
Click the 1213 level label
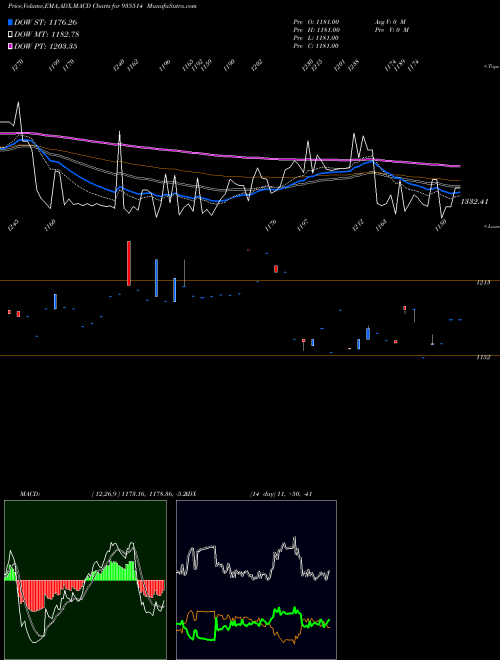pyautogui.click(x=483, y=283)
